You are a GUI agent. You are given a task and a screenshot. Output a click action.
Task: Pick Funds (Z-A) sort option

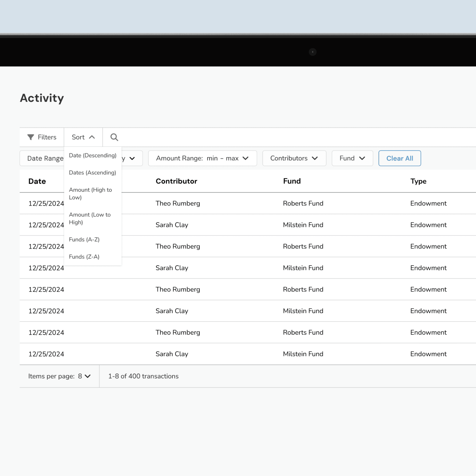point(84,257)
